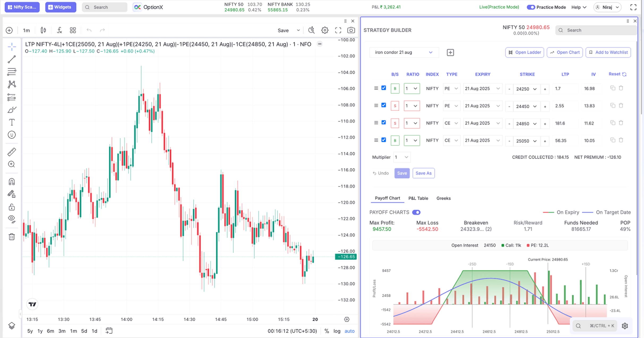Click the Save As button
The height and width of the screenshot is (338, 644).
(423, 173)
